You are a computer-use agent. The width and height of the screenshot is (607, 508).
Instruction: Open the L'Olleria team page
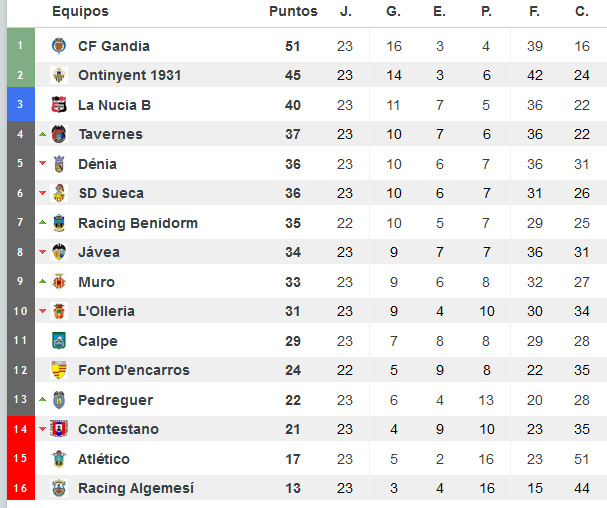106,311
